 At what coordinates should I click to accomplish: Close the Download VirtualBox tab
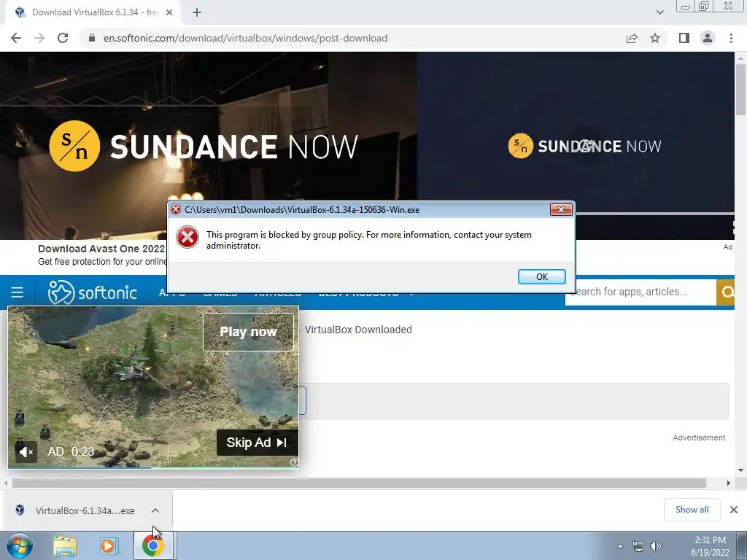[169, 12]
